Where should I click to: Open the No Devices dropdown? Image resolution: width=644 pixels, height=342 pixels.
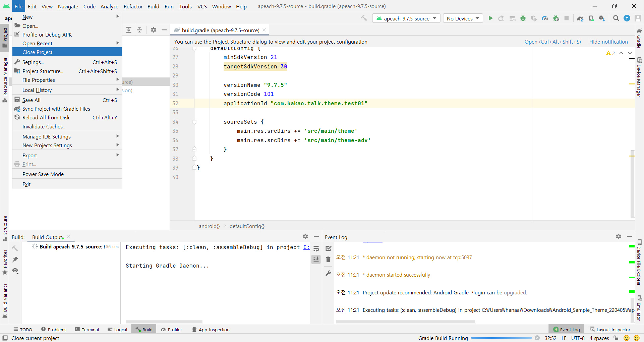(x=463, y=18)
